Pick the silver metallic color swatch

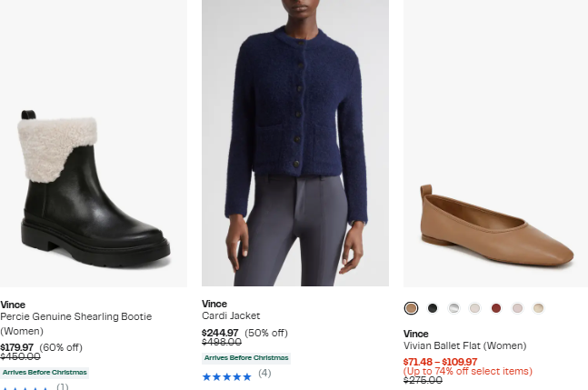tap(453, 308)
